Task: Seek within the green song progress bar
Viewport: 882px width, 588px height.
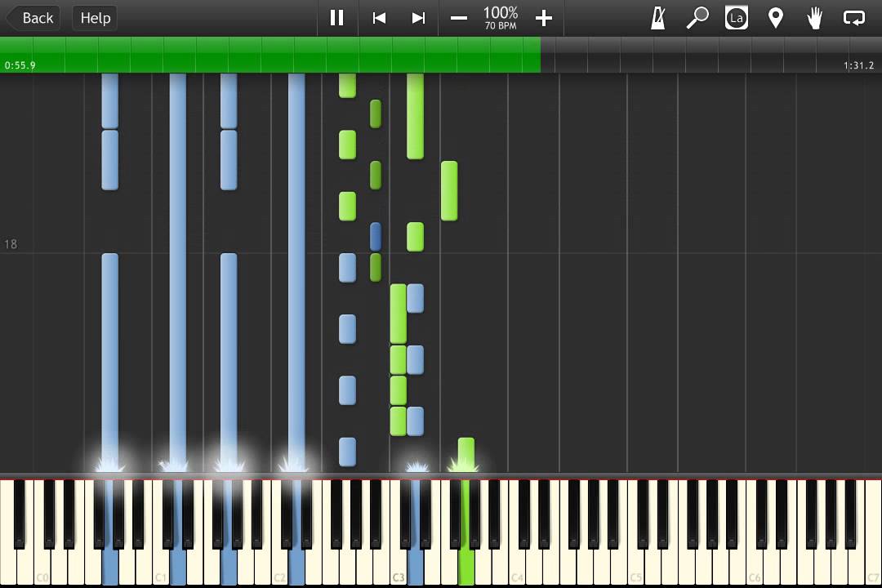Action: 269,56
